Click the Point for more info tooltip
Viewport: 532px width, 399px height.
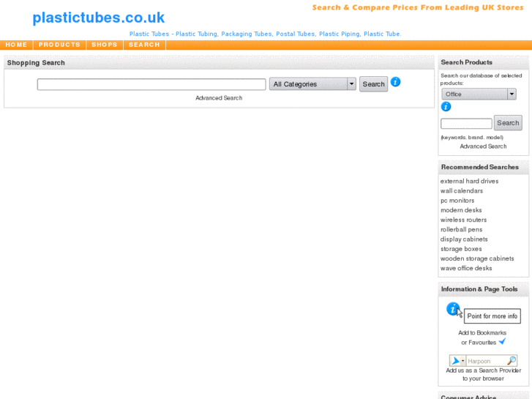point(492,316)
